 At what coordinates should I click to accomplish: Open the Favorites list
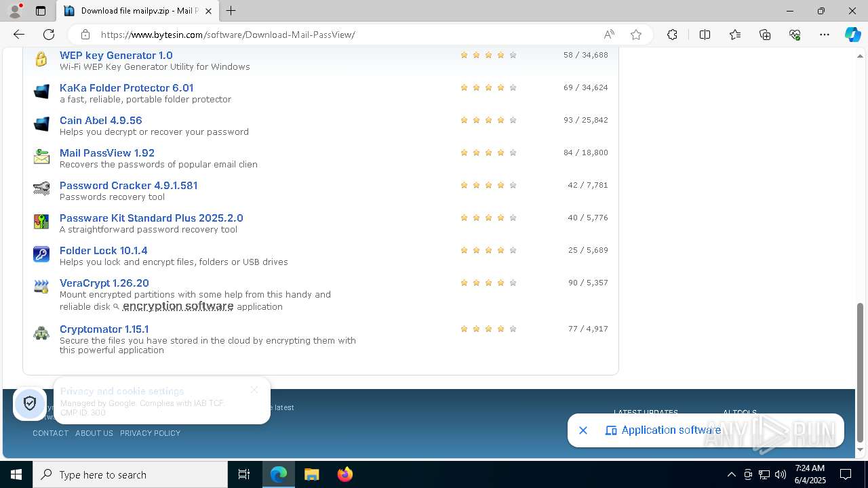point(735,35)
